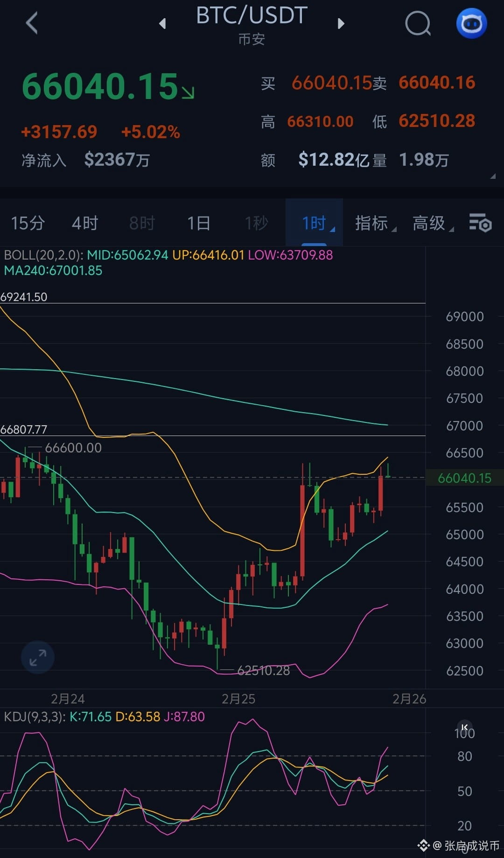The image size is (504, 858).
Task: Open the blue robot assistant
Action: click(x=471, y=23)
